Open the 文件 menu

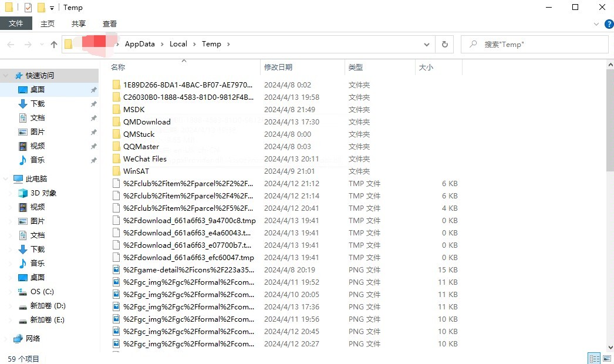(16, 23)
